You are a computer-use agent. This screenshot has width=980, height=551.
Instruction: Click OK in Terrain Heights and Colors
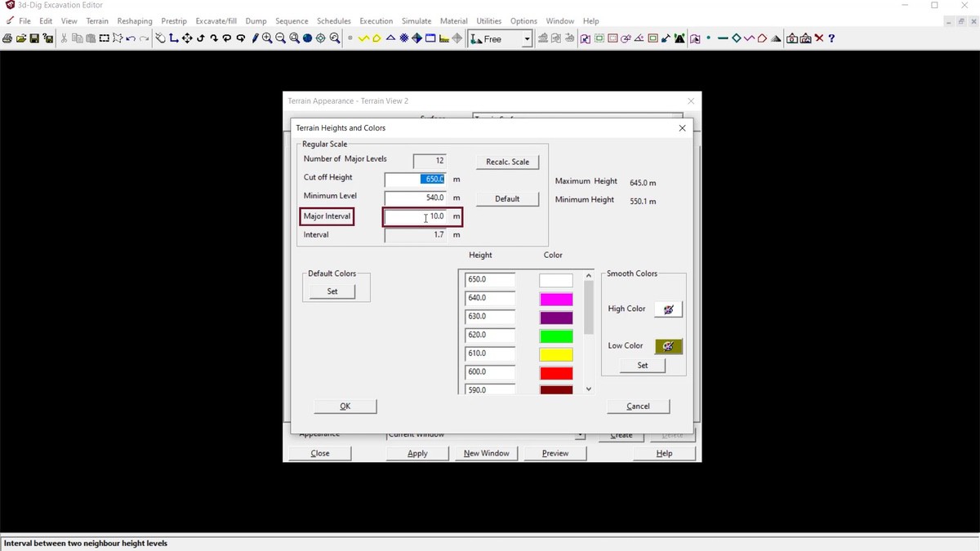click(345, 407)
